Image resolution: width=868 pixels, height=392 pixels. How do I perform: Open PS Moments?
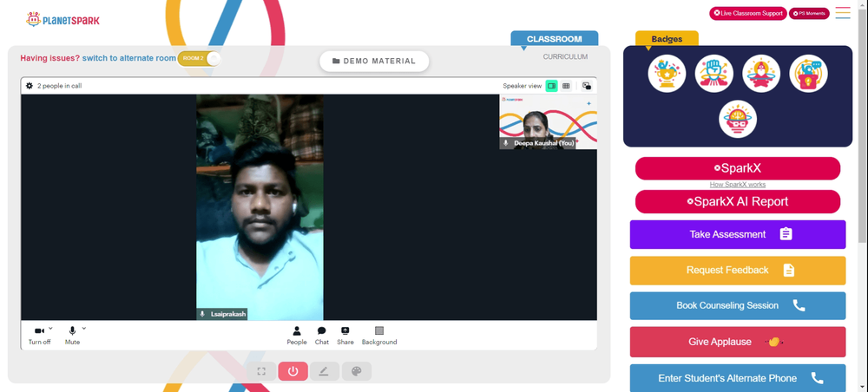coord(809,13)
